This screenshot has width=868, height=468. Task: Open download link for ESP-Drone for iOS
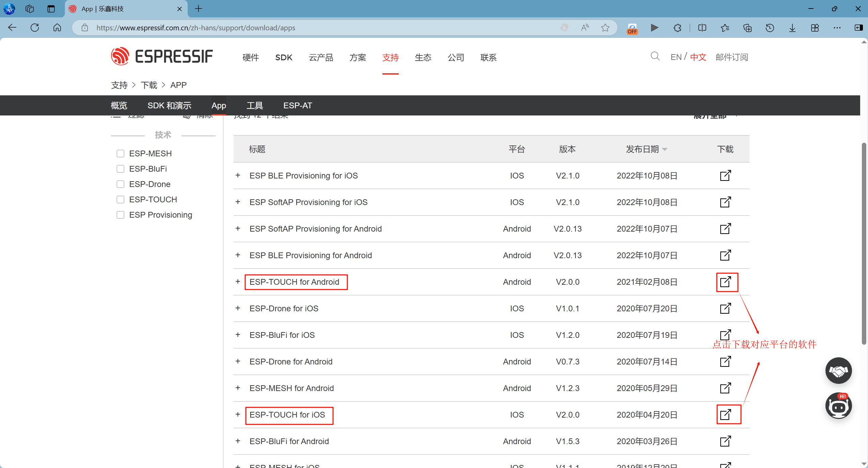coord(725,308)
